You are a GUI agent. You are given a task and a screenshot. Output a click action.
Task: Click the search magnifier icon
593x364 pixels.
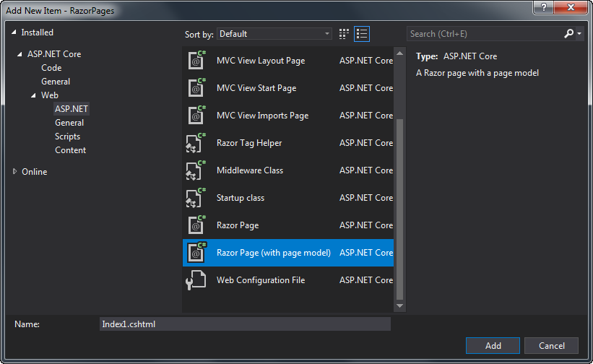[x=568, y=34]
